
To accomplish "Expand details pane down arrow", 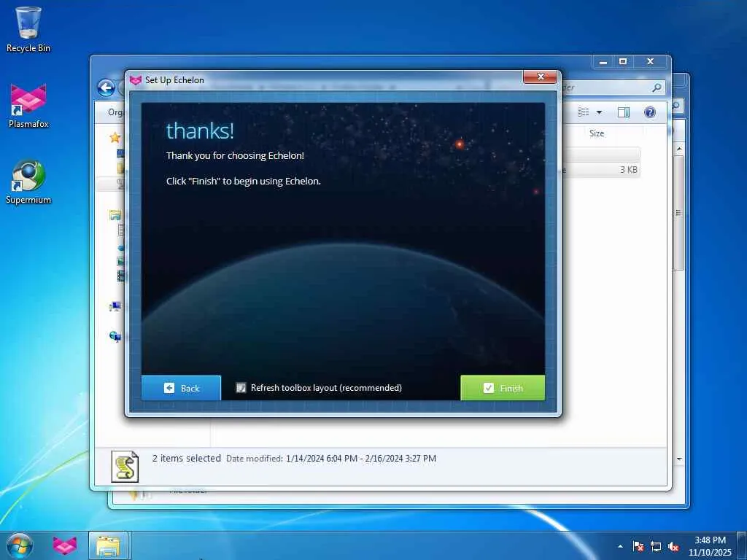I will pos(679,459).
